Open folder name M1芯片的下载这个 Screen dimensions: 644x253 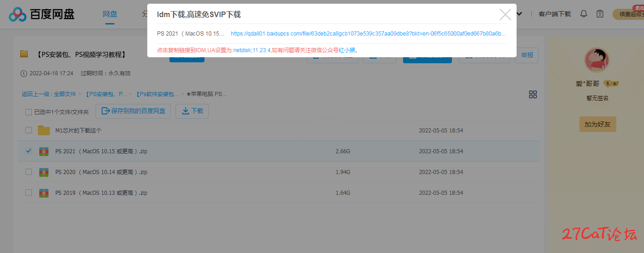tap(78, 131)
